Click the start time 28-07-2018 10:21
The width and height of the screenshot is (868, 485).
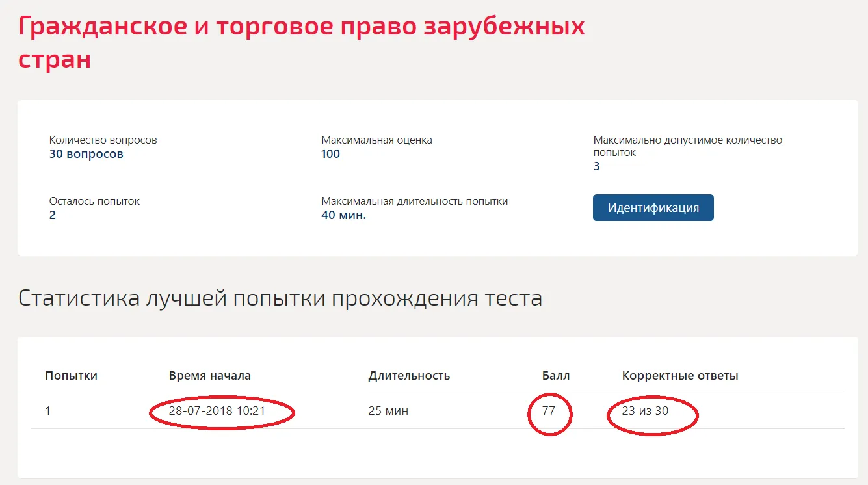217,411
